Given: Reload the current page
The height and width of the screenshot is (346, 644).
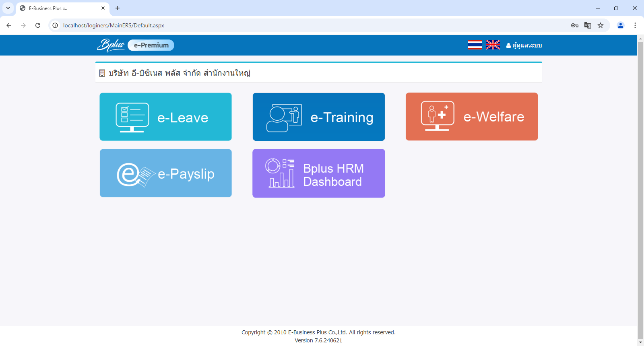Looking at the screenshot, I should (38, 25).
